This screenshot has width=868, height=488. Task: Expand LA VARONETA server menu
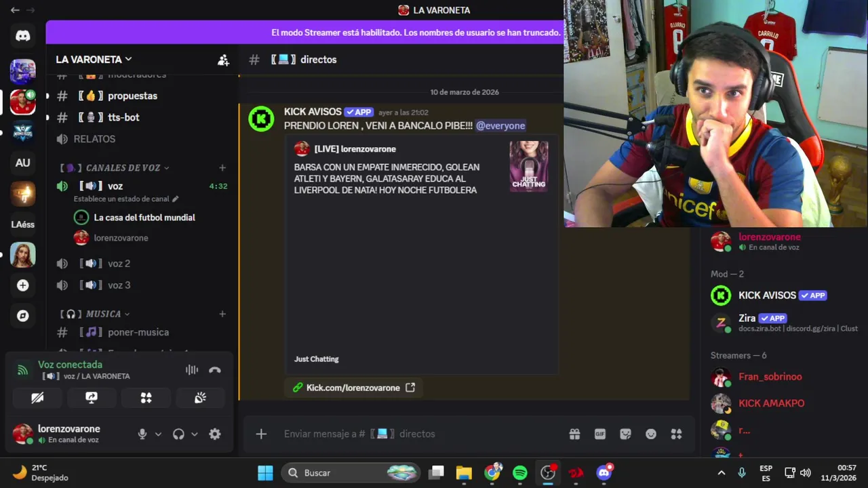click(x=94, y=60)
